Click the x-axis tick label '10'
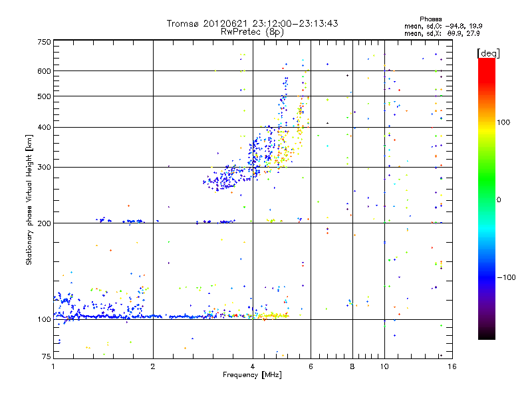The image size is (532, 399). tap(384, 366)
